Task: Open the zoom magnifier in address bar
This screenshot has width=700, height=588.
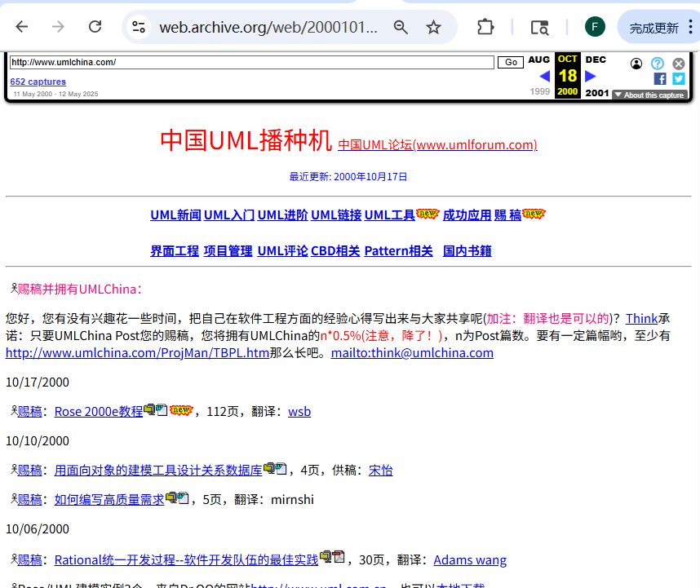Action: (401, 27)
